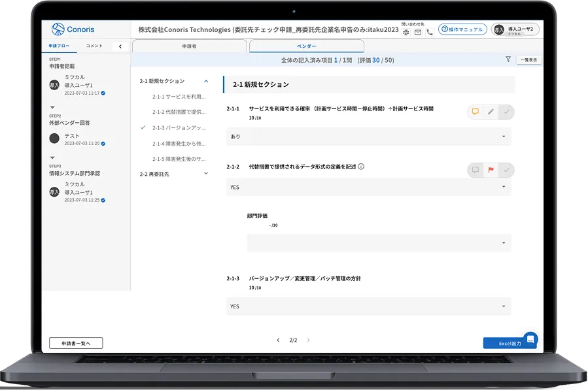Open the あり dropdown under item 2-1-1
588x392 pixels.
pyautogui.click(x=371, y=136)
